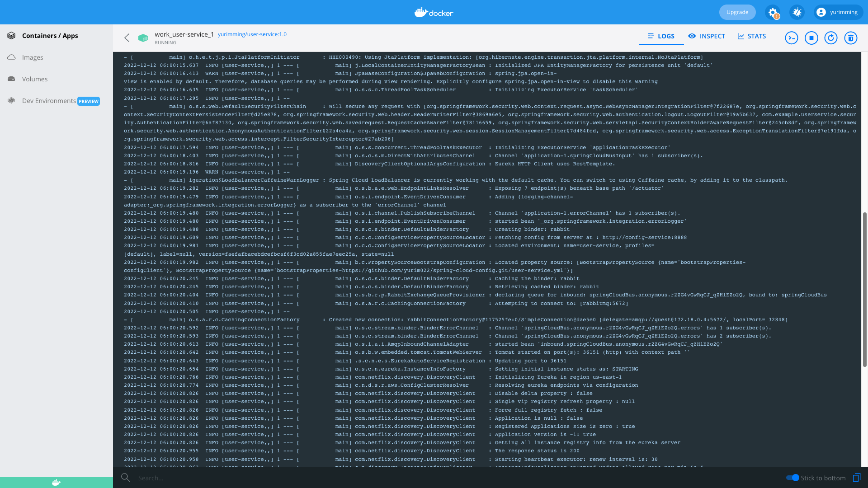
Task: Click the Docker whale status icon
Action: click(x=56, y=483)
